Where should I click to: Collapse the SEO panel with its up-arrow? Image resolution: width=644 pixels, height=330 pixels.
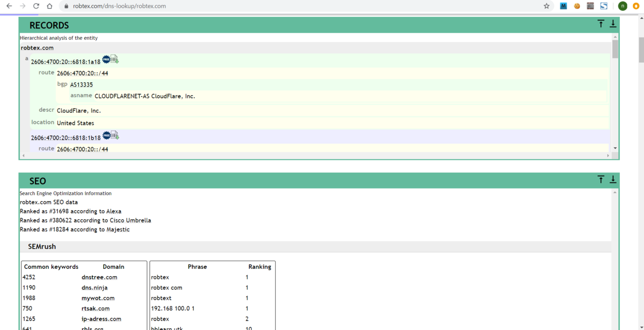pos(601,180)
